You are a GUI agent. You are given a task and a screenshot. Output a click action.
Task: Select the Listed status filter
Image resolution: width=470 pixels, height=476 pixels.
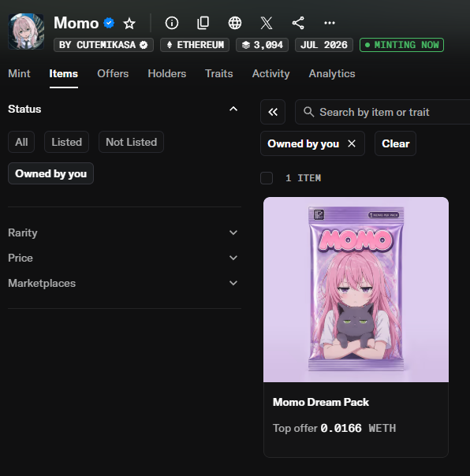[66, 142]
